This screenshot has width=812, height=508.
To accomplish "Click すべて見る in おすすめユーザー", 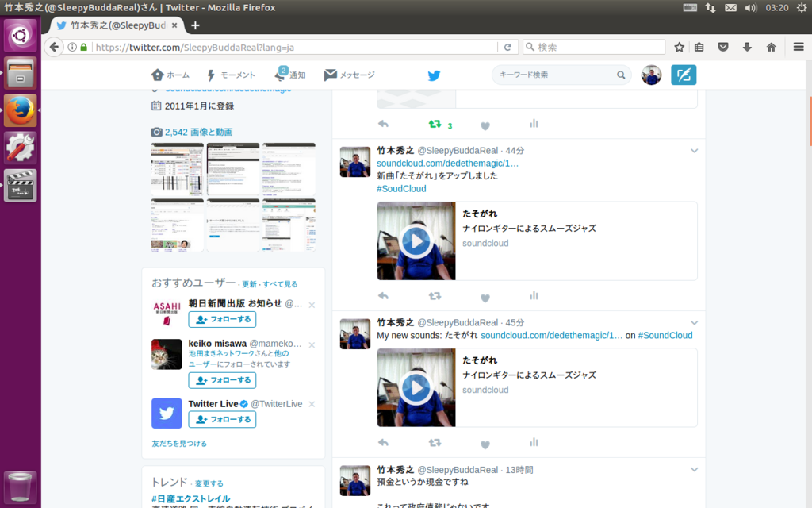I will coord(280,284).
